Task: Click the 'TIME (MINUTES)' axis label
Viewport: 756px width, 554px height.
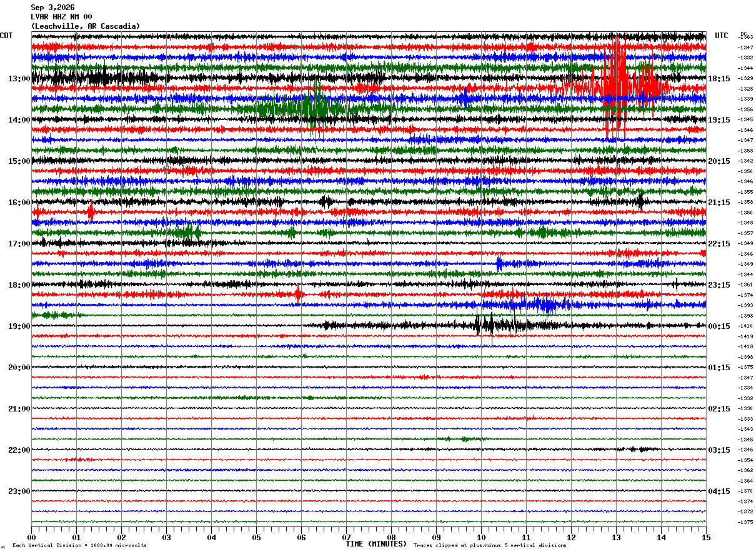Action: click(x=376, y=544)
